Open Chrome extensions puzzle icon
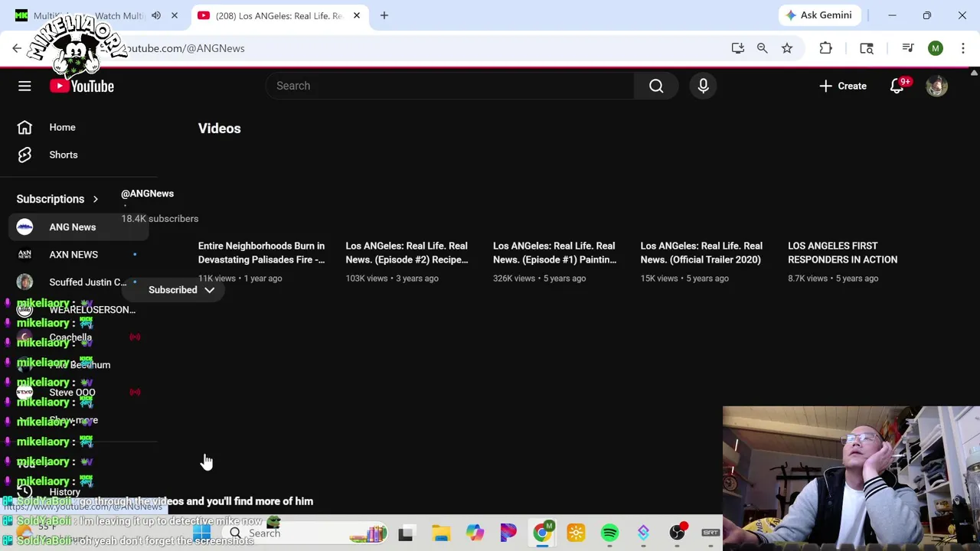980x551 pixels. point(825,48)
